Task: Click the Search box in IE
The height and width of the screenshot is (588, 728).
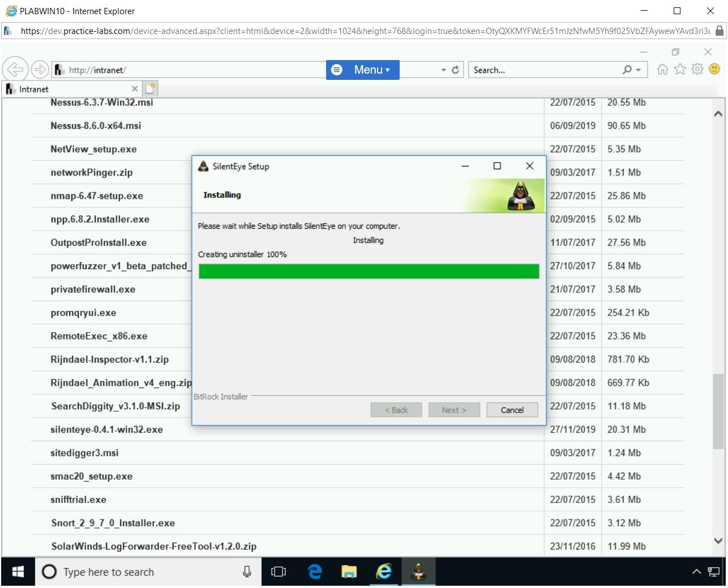Action: click(x=543, y=70)
